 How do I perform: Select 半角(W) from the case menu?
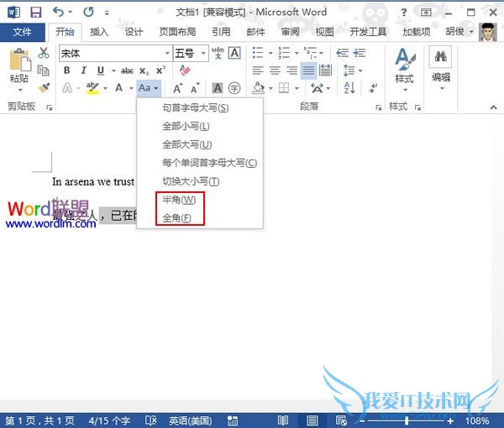coord(178,200)
